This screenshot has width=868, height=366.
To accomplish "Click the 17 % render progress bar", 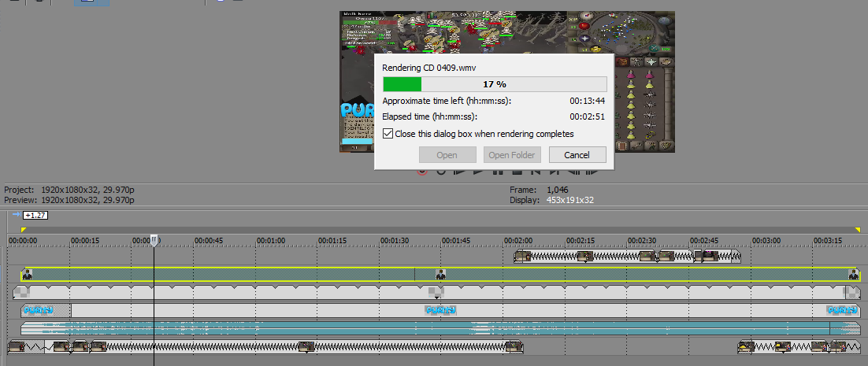I will 495,84.
